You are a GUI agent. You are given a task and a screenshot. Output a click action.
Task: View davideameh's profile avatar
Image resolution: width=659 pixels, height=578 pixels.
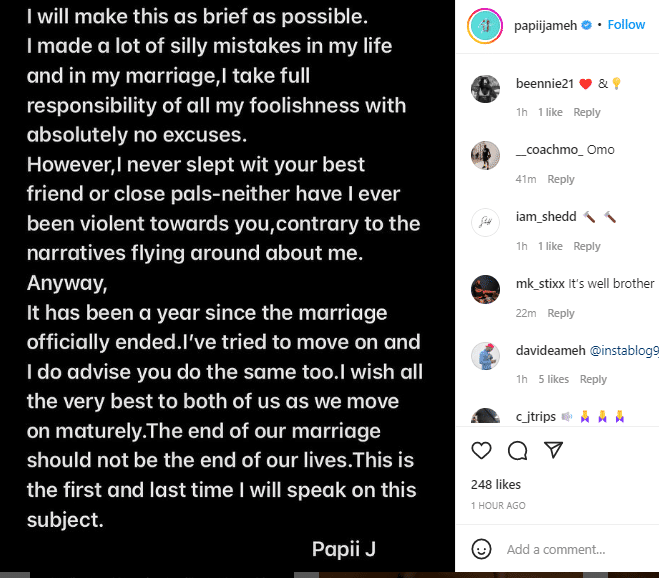point(485,355)
